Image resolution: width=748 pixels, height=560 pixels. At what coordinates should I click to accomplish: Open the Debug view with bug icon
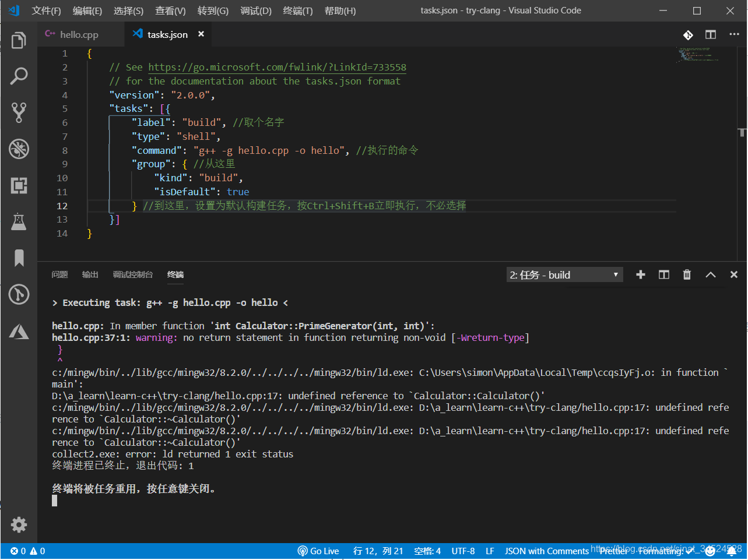(19, 149)
